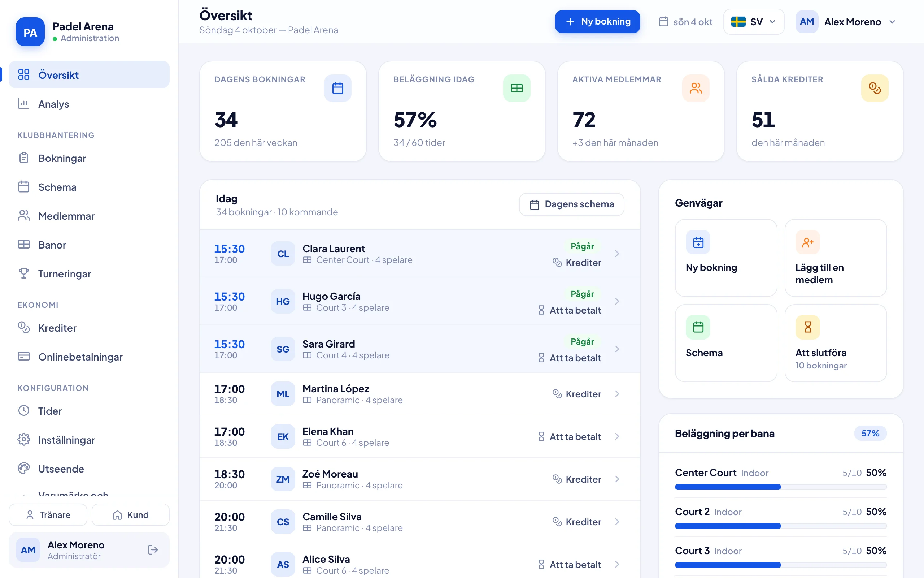Viewport: 924px width, 578px height.
Task: Click the logout icon beside Alex Moreno
Action: (153, 550)
